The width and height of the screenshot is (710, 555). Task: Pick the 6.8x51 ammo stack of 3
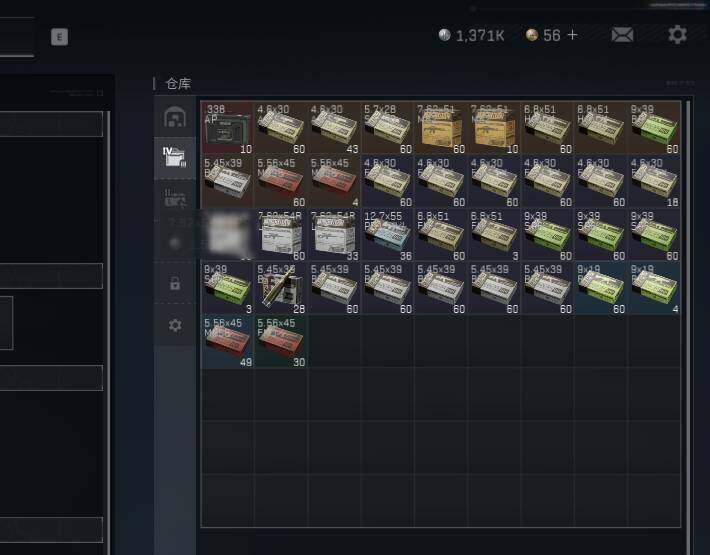pos(494,235)
